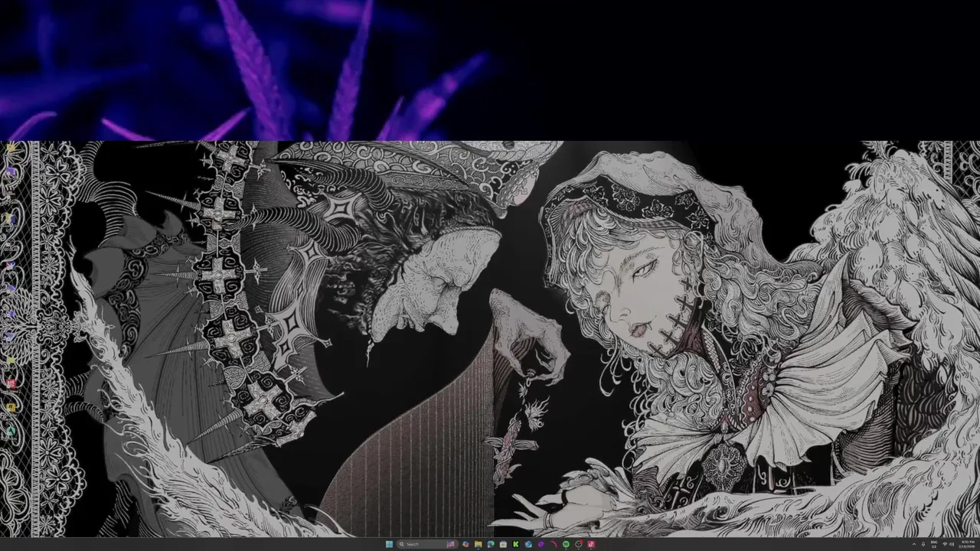Image resolution: width=980 pixels, height=551 pixels.
Task: Click the taskbar Search box
Action: click(427, 544)
